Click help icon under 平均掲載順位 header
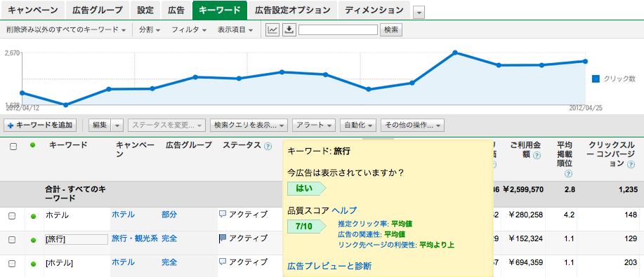The image size is (644, 277). click(568, 174)
